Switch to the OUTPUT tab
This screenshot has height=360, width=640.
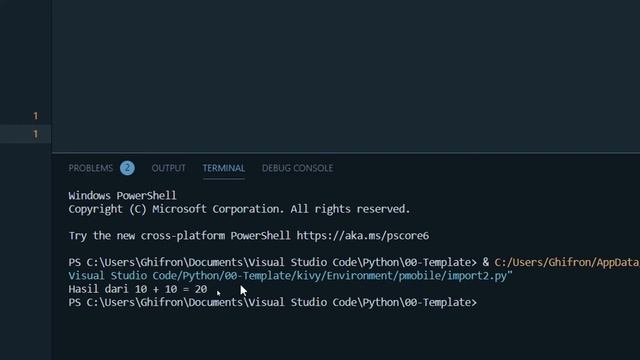[x=169, y=168]
